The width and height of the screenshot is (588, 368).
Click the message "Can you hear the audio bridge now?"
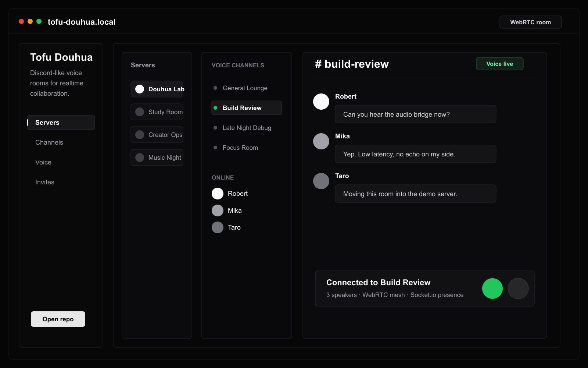pos(416,114)
